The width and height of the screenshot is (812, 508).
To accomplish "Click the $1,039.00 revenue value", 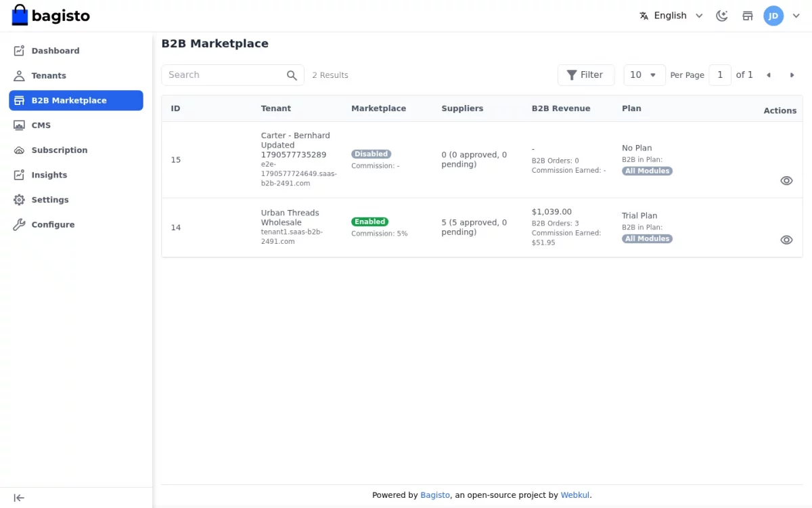I will tap(551, 212).
